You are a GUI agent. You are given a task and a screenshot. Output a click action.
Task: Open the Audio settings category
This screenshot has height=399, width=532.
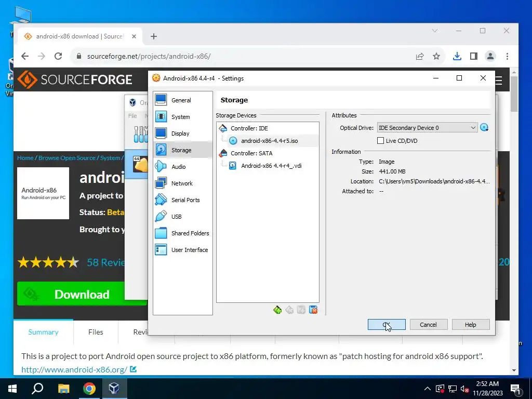click(182, 167)
